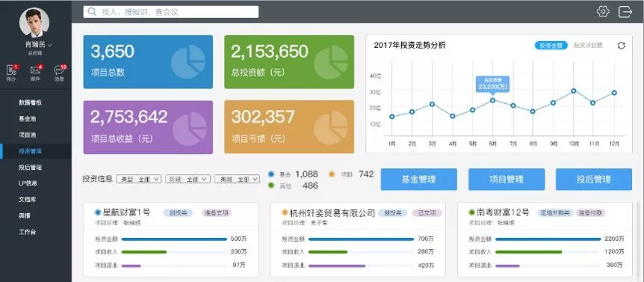The height and width of the screenshot is (282, 644).
Task: Click the 486 其他 count
Action: 310,186
